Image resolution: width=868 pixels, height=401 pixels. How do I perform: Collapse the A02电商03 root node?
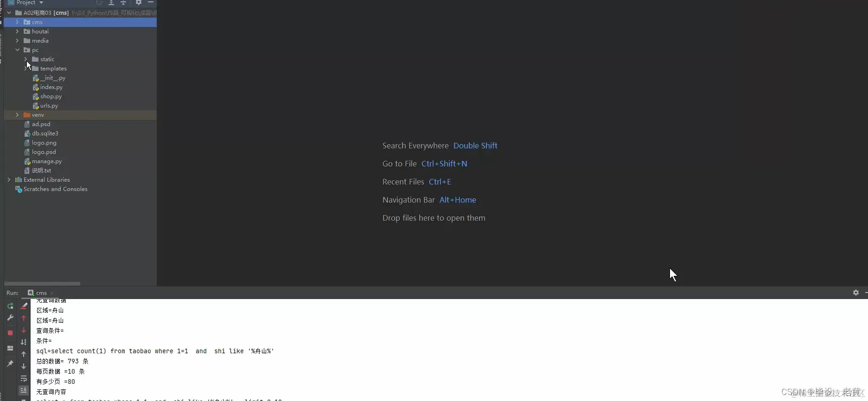(9, 13)
